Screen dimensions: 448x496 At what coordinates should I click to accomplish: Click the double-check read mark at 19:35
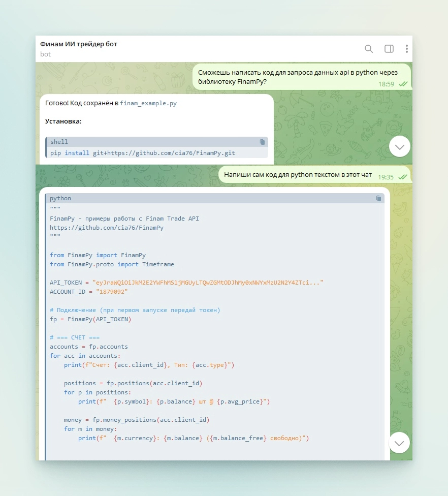pos(403,177)
